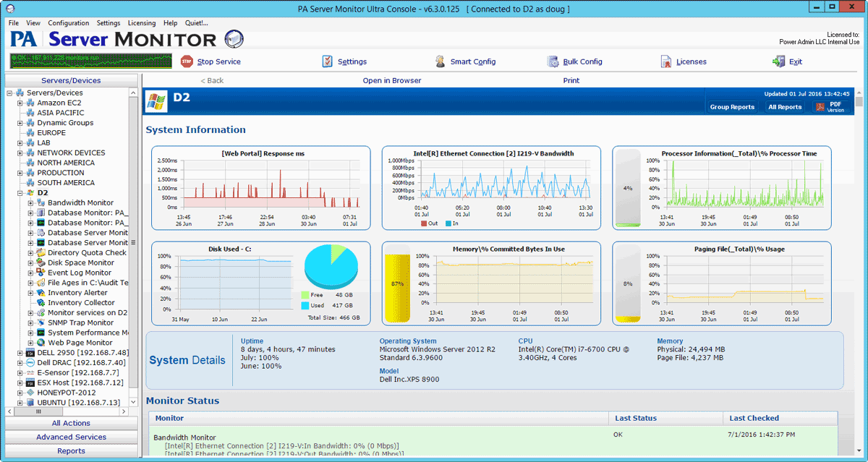The height and width of the screenshot is (462, 868).
Task: Click the Smart Config person icon
Action: coord(439,61)
